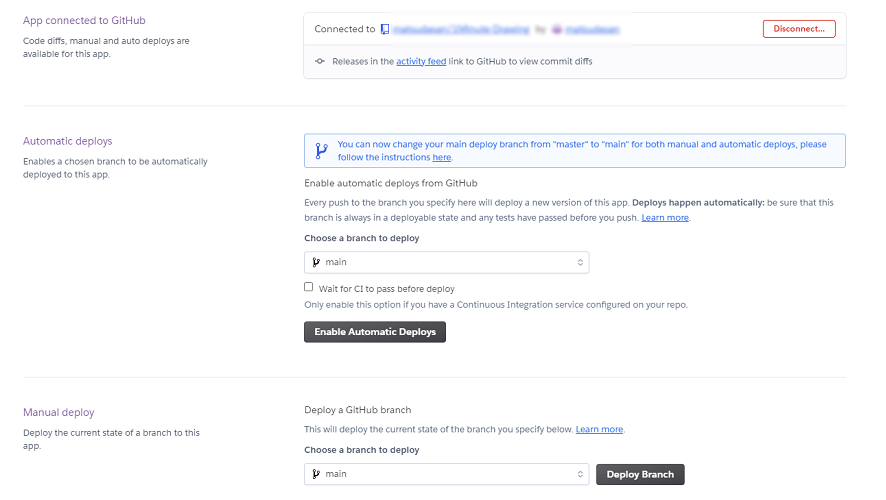Click the commit icon before Releases text
The image size is (886, 500).
(x=319, y=62)
